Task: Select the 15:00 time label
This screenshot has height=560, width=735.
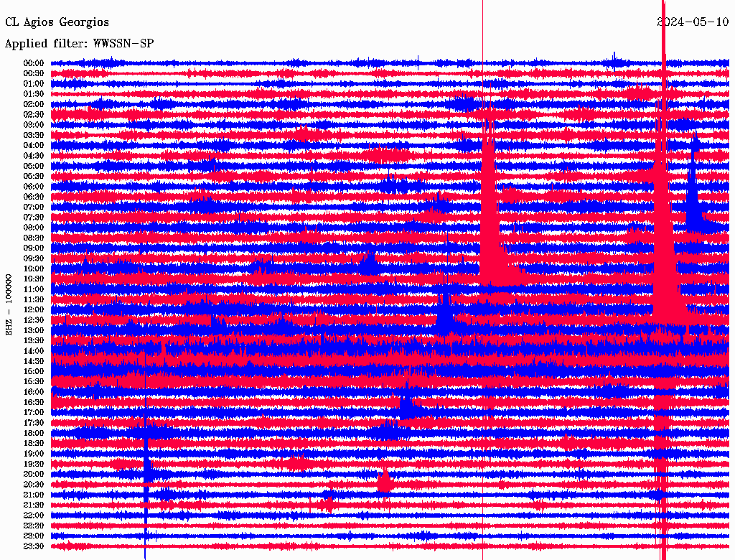Action: tap(34, 371)
